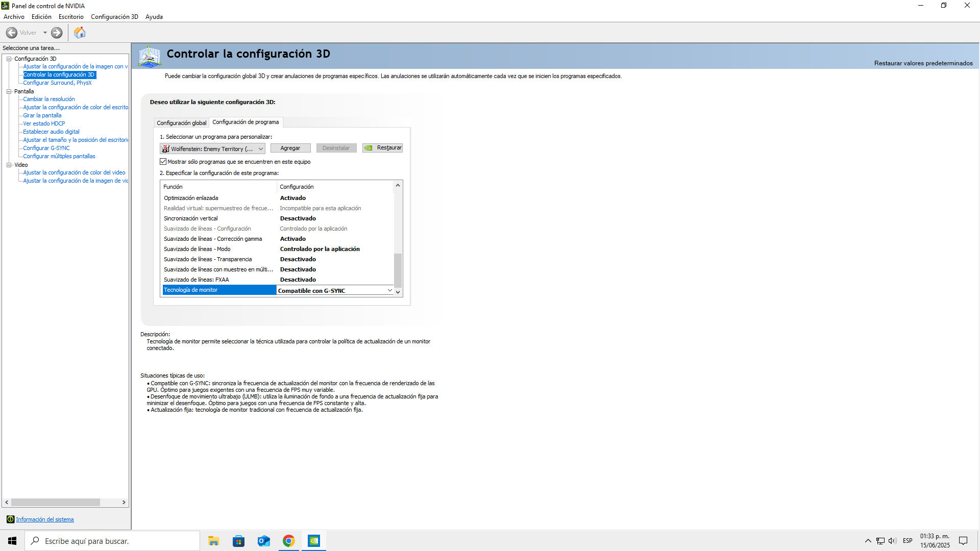Open Cambiar la resolución
This screenshot has height=551, width=980.
tap(49, 99)
